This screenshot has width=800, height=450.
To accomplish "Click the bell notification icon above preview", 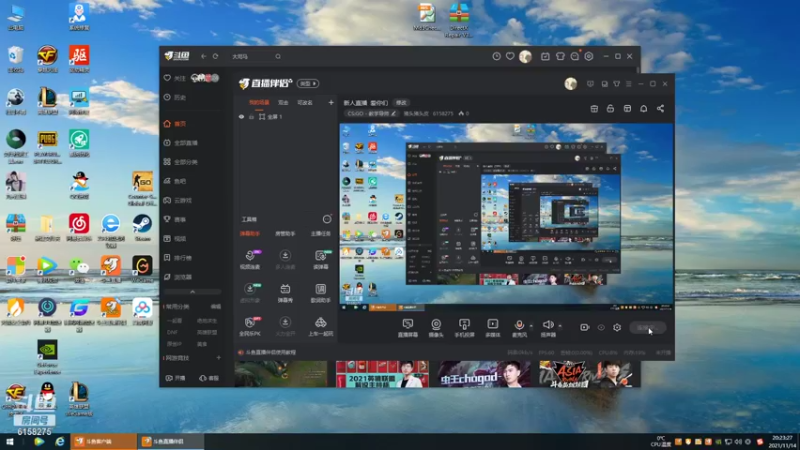I will tap(644, 109).
